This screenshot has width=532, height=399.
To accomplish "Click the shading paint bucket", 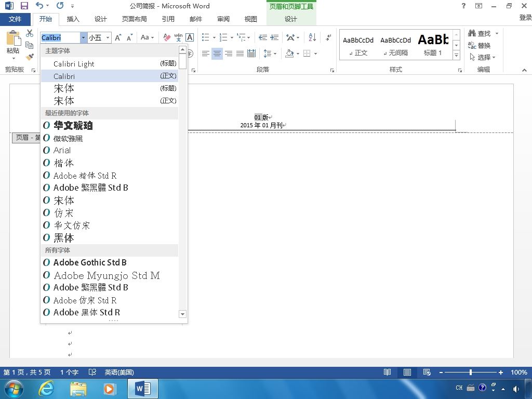I will click(x=289, y=54).
